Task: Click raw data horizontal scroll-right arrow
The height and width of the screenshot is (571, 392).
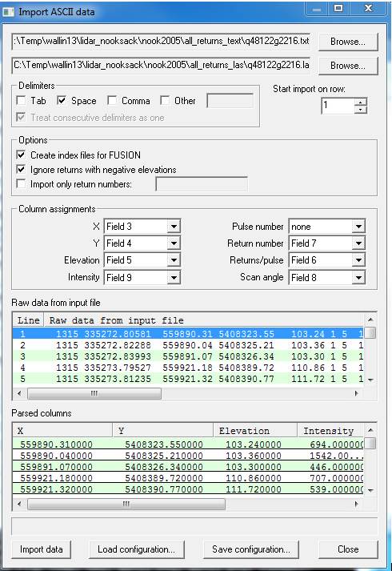Action: click(x=356, y=393)
